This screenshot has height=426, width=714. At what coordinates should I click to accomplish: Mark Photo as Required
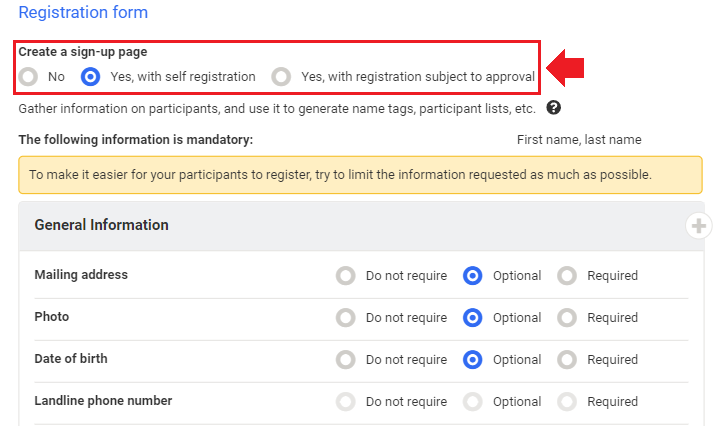[x=567, y=318]
